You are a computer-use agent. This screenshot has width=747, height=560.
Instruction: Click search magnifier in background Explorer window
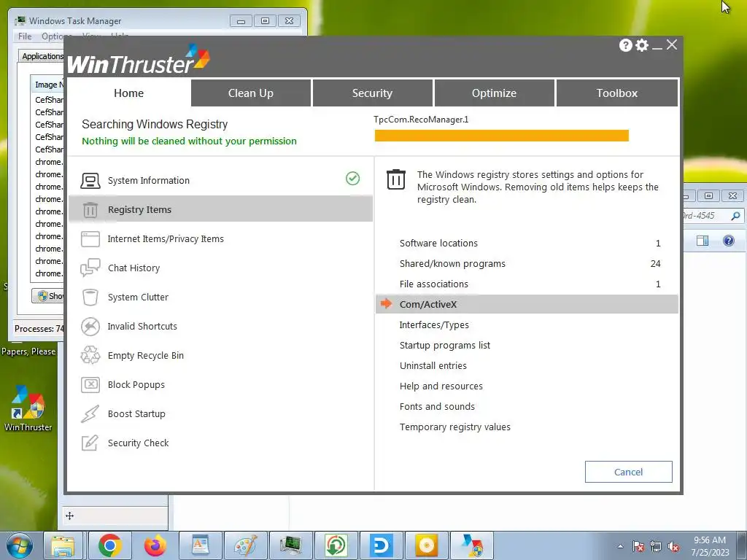tap(735, 216)
